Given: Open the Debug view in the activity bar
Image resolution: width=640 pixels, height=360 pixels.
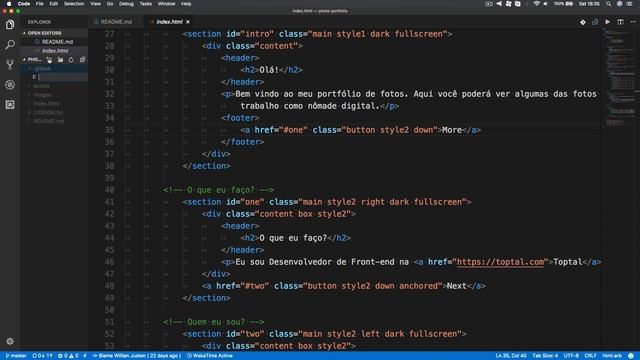Looking at the screenshot, I should click(x=10, y=84).
